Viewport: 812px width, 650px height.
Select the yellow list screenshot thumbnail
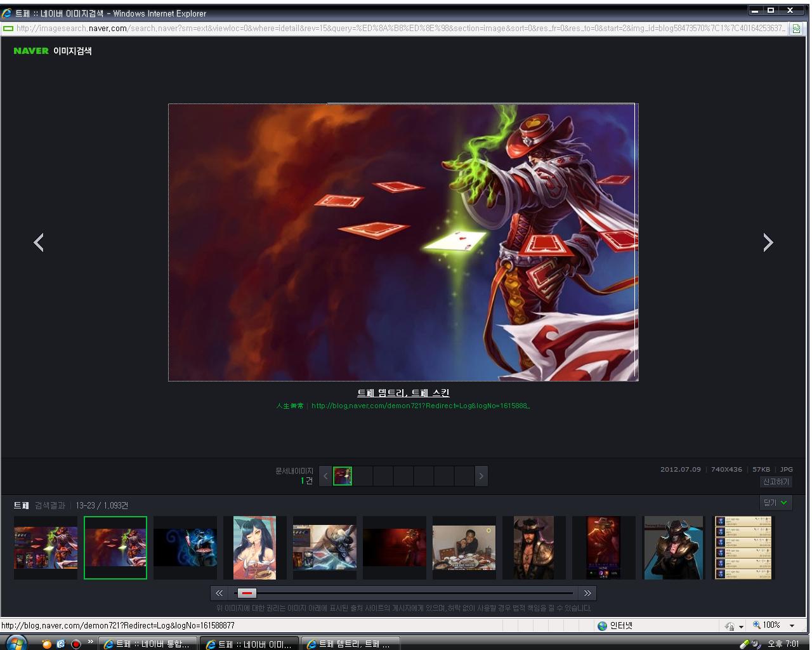click(743, 548)
